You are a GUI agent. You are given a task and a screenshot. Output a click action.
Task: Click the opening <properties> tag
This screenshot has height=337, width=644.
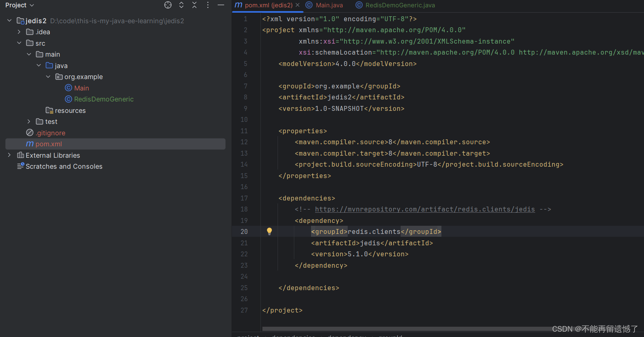pyautogui.click(x=302, y=131)
